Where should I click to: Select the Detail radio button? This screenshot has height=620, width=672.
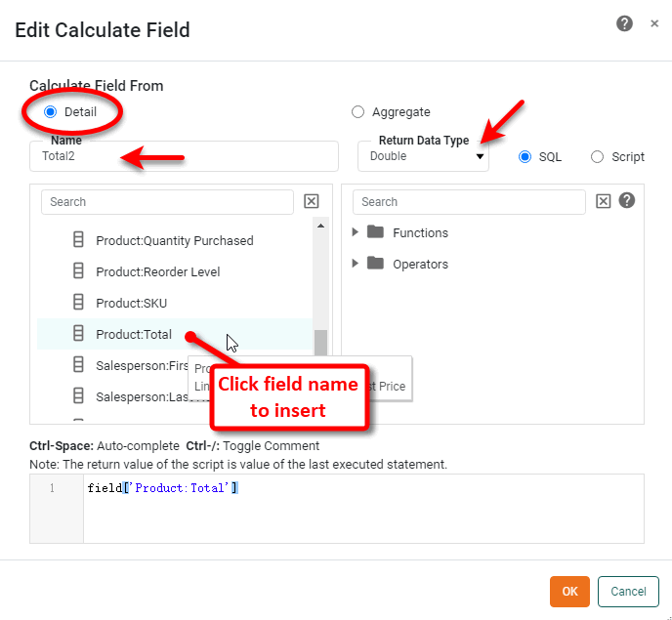click(51, 111)
